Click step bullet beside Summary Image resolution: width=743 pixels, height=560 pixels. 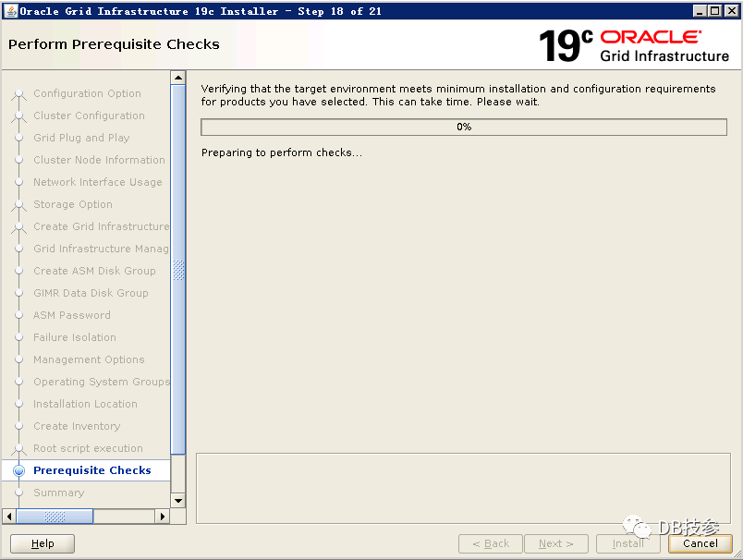(x=19, y=493)
